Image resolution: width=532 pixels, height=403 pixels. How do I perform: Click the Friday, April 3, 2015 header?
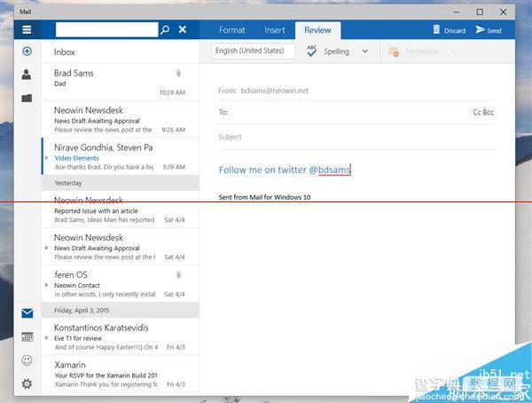[x=120, y=310]
